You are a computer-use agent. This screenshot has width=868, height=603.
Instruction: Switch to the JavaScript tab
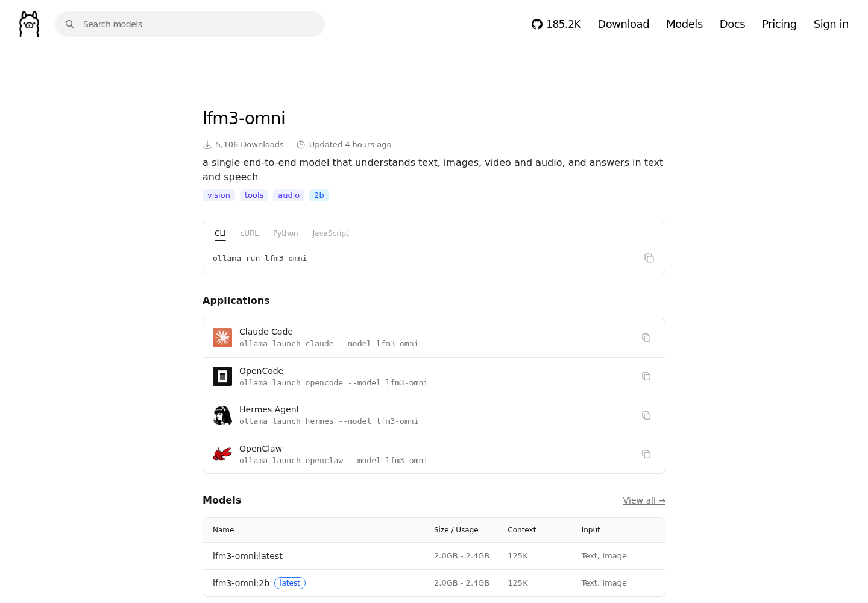(x=330, y=233)
